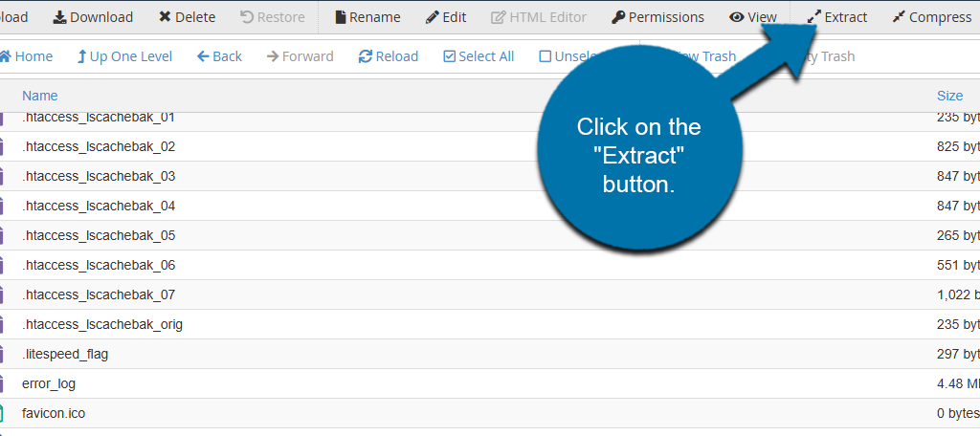Go to Home directory
This screenshot has height=436, width=980.
click(27, 56)
